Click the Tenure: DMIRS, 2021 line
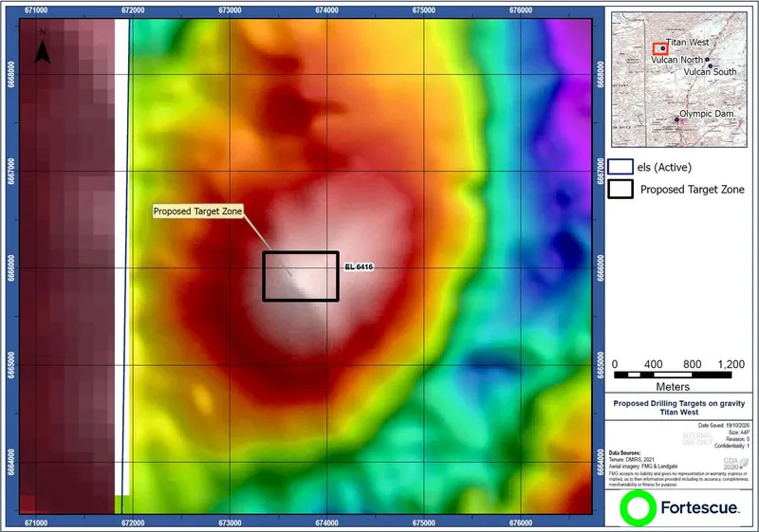The image size is (759, 532). point(632,459)
